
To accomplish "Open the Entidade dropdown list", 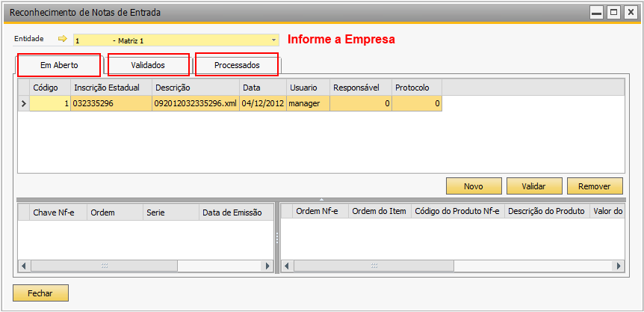I will 273,40.
